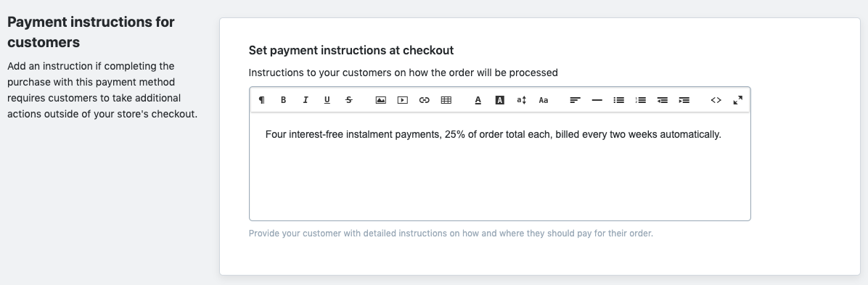The width and height of the screenshot is (868, 285).
Task: Decrease indent with outdent icon
Action: click(x=662, y=100)
